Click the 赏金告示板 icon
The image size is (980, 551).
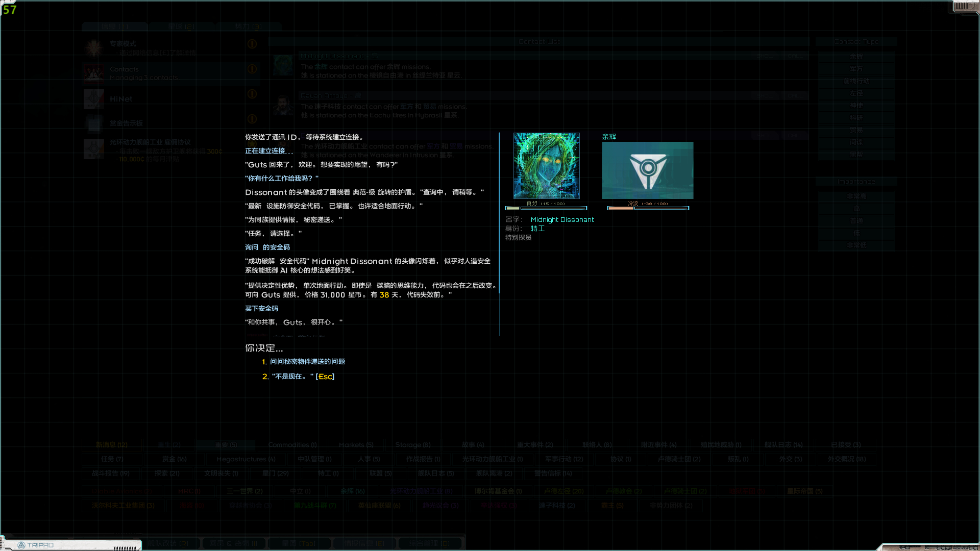pyautogui.click(x=93, y=123)
